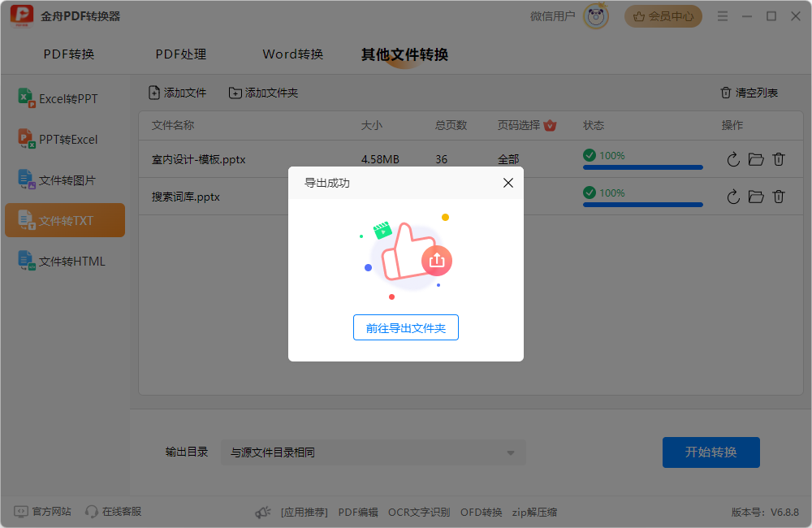Click 文件名称 column header
Screen dimensions: 812x528
(x=173, y=125)
